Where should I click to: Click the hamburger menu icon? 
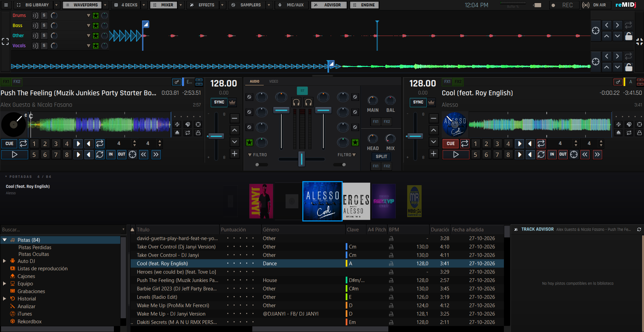point(6,5)
